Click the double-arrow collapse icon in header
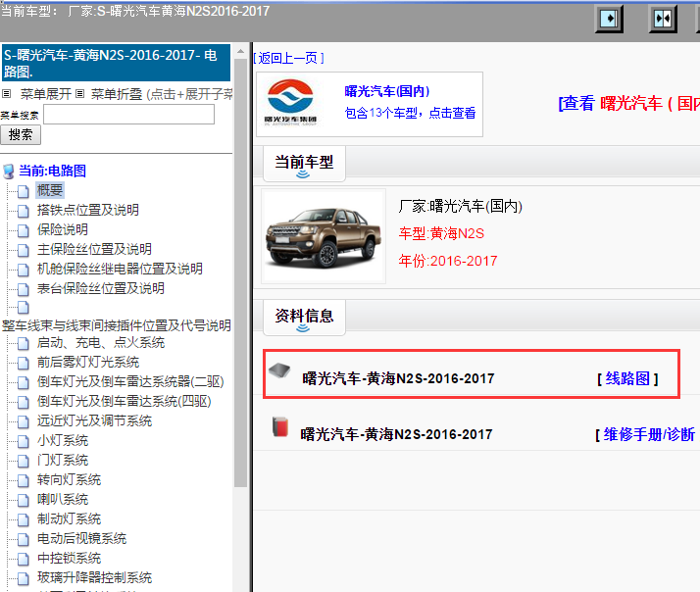Viewport: 700px width, 592px height. pos(663,19)
